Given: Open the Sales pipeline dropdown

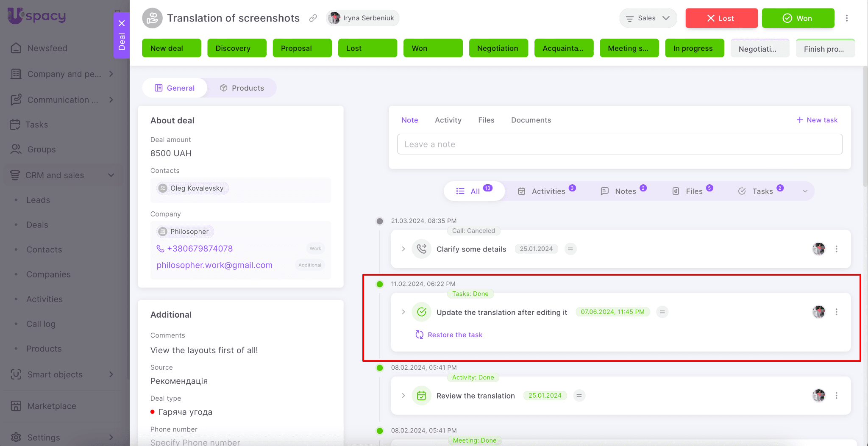Looking at the screenshot, I should [x=648, y=18].
